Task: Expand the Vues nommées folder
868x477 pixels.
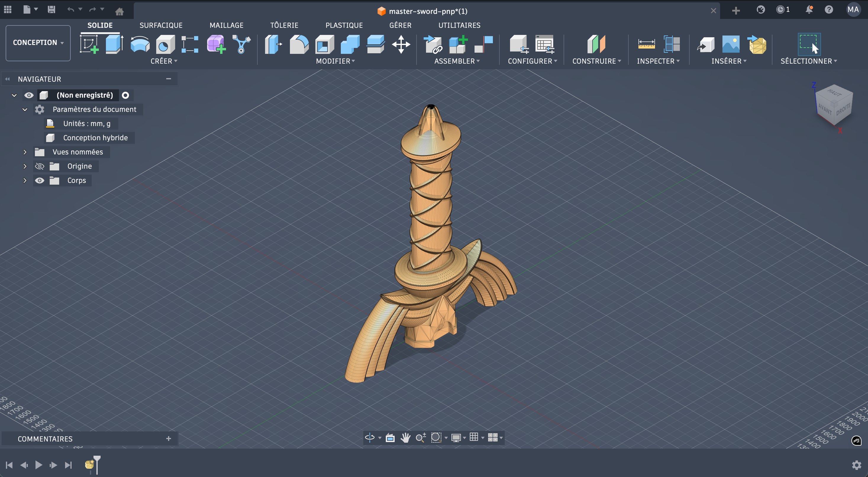Action: coord(25,152)
